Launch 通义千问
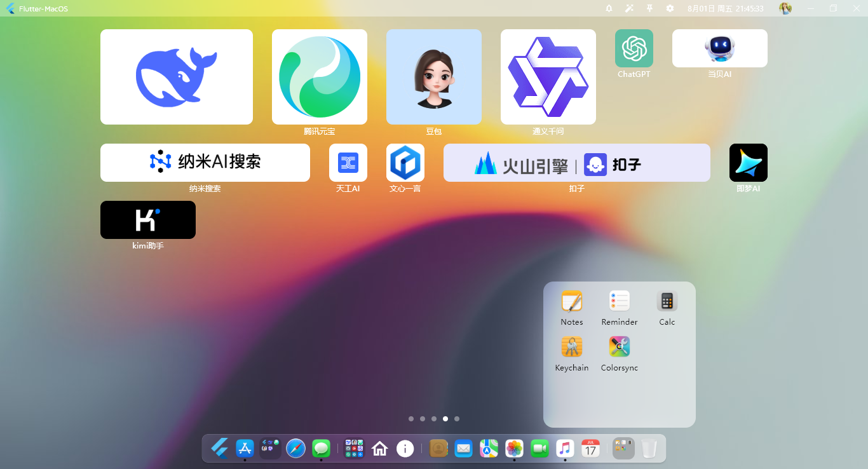The width and height of the screenshot is (868, 469). (548, 76)
